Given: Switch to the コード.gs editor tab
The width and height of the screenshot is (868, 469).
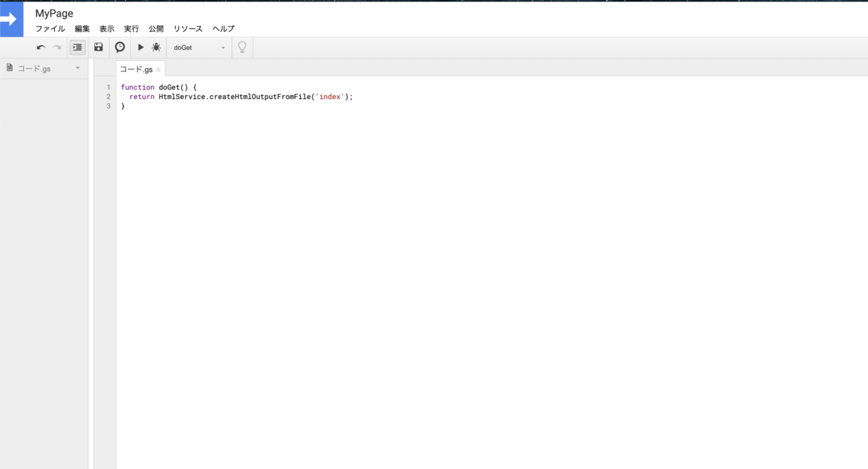Looking at the screenshot, I should pyautogui.click(x=137, y=69).
